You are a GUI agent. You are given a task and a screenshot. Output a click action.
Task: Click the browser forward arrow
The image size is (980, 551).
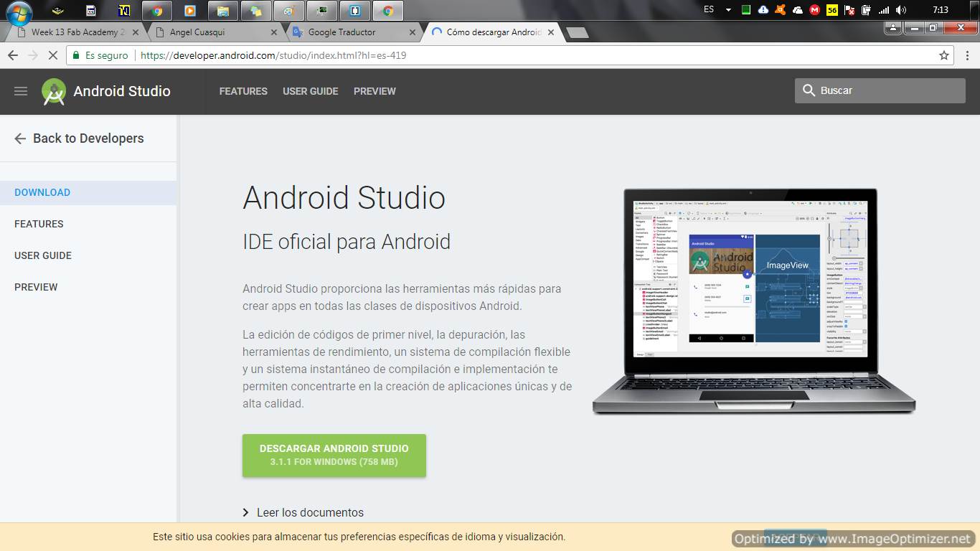click(x=33, y=55)
